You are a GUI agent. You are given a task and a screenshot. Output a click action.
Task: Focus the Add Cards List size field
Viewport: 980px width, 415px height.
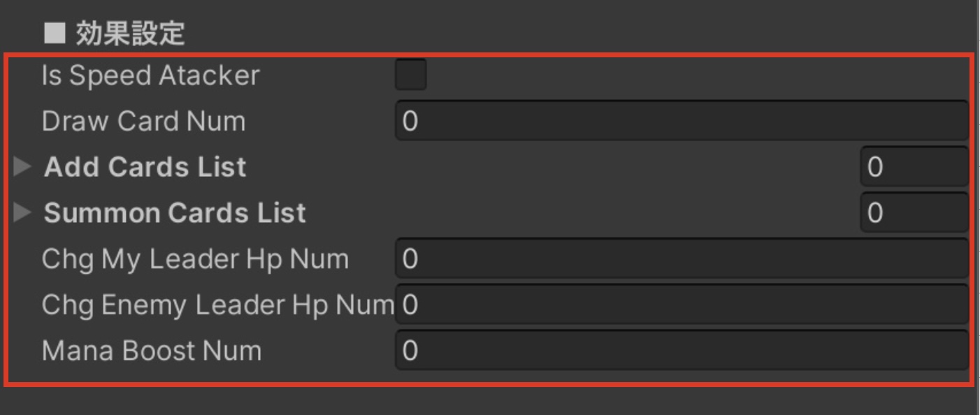click(914, 167)
